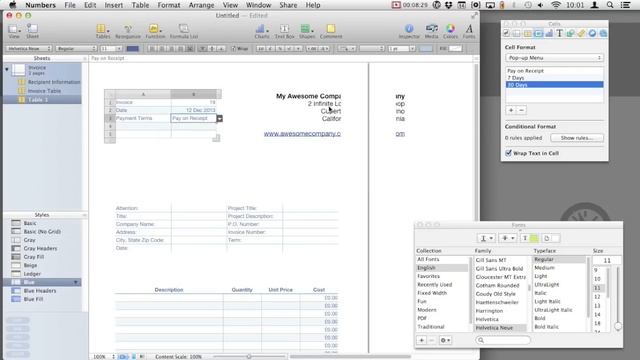
Task: Adjust font size slider in Fonts panel
Action: [x=618, y=326]
